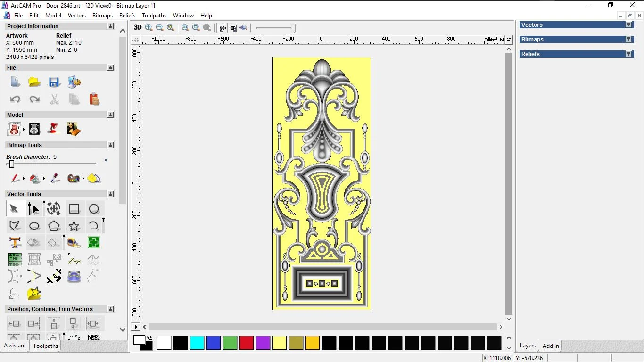Image resolution: width=644 pixels, height=362 pixels.
Task: Select the bitmap Paint Brush tool
Action: pyautogui.click(x=15, y=179)
